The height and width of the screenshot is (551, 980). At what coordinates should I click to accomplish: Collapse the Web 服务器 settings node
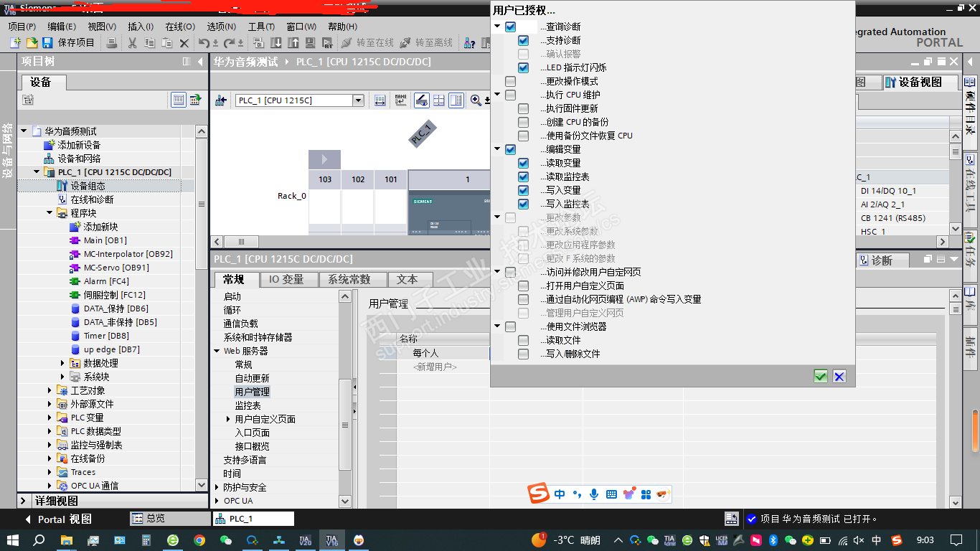(x=217, y=351)
